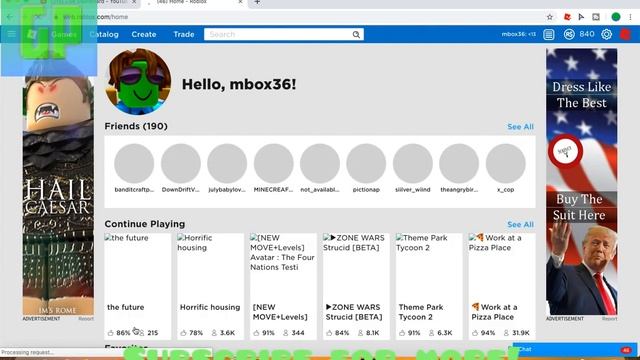Open the Horrific housing game card
640x360 pixels.
210,286
